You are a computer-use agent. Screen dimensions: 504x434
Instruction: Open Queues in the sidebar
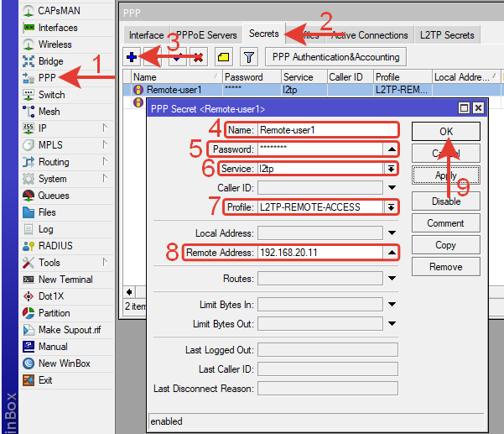(x=53, y=196)
